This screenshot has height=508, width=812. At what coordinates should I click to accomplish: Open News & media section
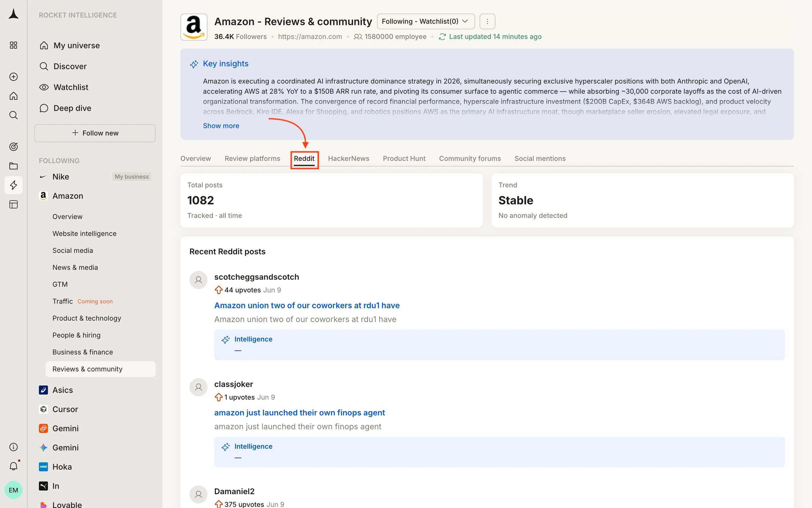[x=75, y=268]
